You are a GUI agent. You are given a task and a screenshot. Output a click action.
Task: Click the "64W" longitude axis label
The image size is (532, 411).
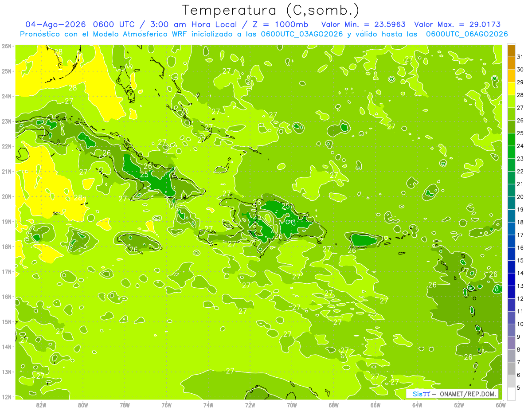[x=417, y=405]
